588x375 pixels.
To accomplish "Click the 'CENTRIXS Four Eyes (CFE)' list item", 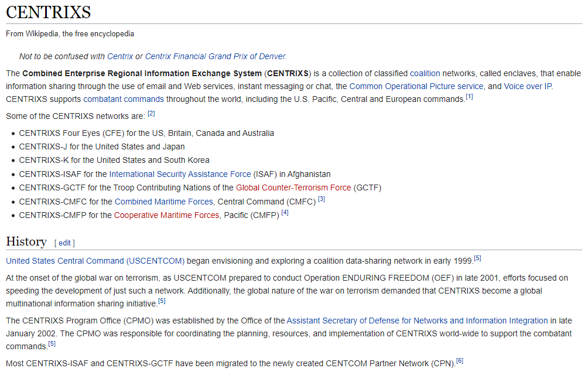I will click(x=146, y=134).
